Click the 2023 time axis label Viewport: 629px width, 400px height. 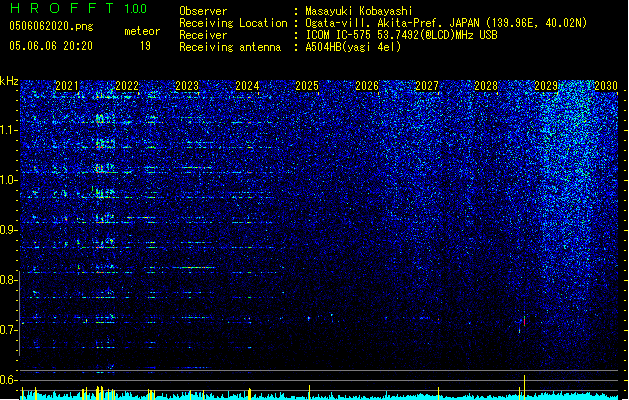[187, 86]
